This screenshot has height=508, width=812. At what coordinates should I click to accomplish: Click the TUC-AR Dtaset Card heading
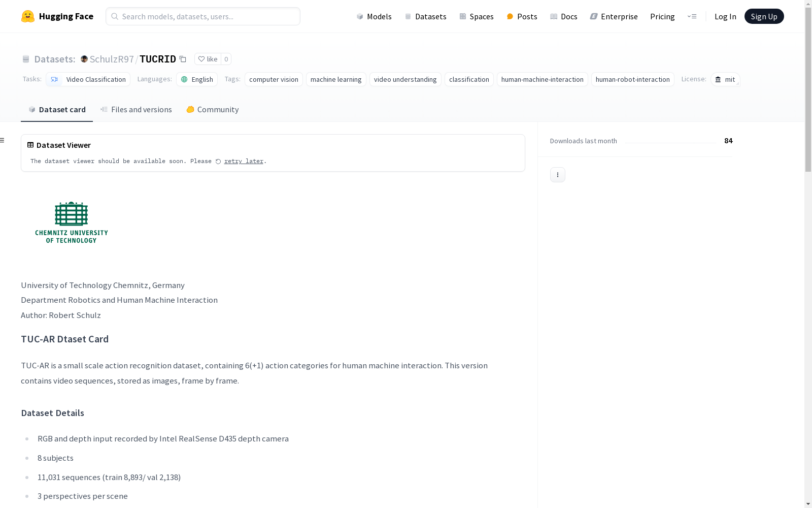coord(65,339)
